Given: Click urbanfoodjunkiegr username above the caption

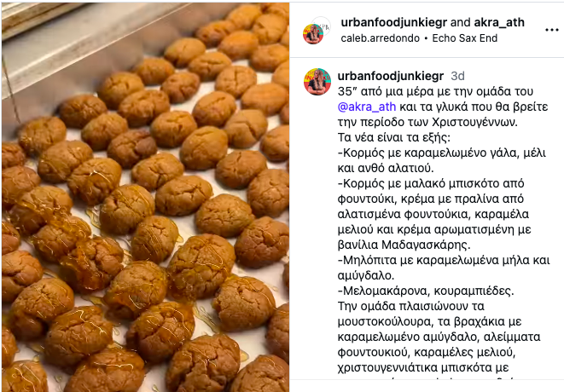Looking at the screenshot, I should (x=391, y=76).
